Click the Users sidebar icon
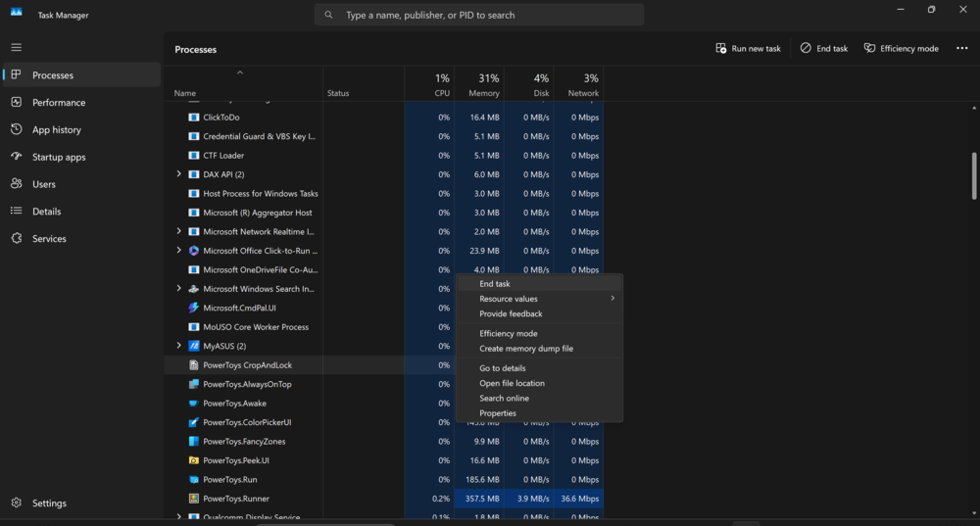Viewport: 980px width, 526px height. [x=17, y=184]
